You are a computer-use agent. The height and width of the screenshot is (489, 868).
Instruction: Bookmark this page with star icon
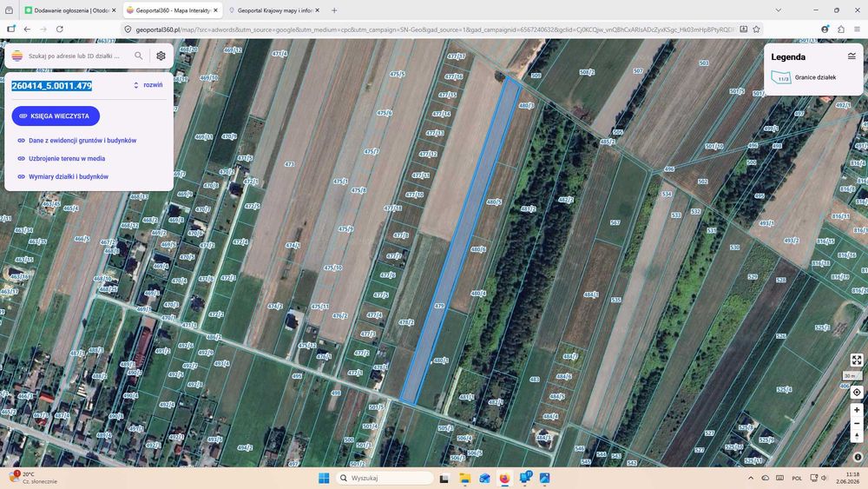click(x=756, y=29)
